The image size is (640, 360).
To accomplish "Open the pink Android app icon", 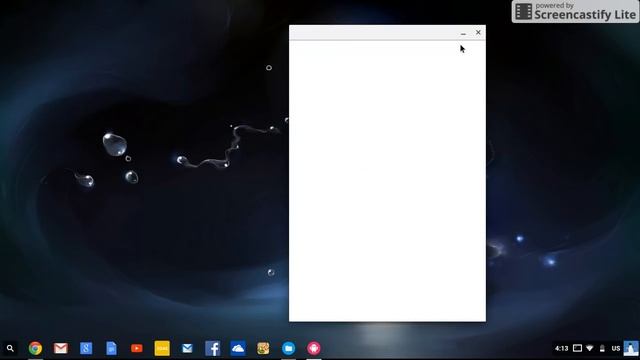I will pyautogui.click(x=314, y=348).
